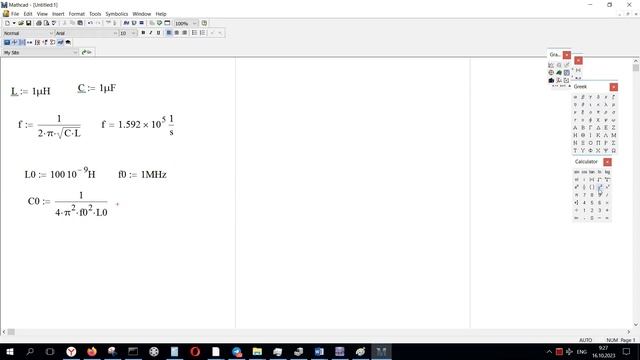Click the sin button in Calculator palette
Viewport: 640px width, 360px height.
[576, 172]
